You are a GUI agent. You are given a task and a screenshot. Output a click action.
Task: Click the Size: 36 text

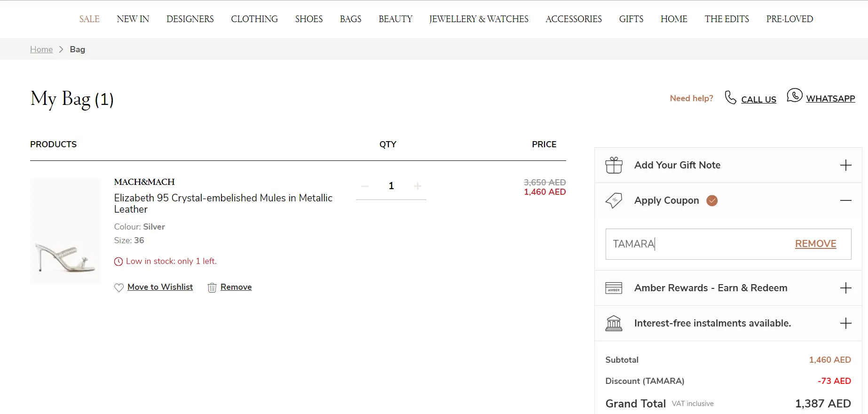coord(129,240)
